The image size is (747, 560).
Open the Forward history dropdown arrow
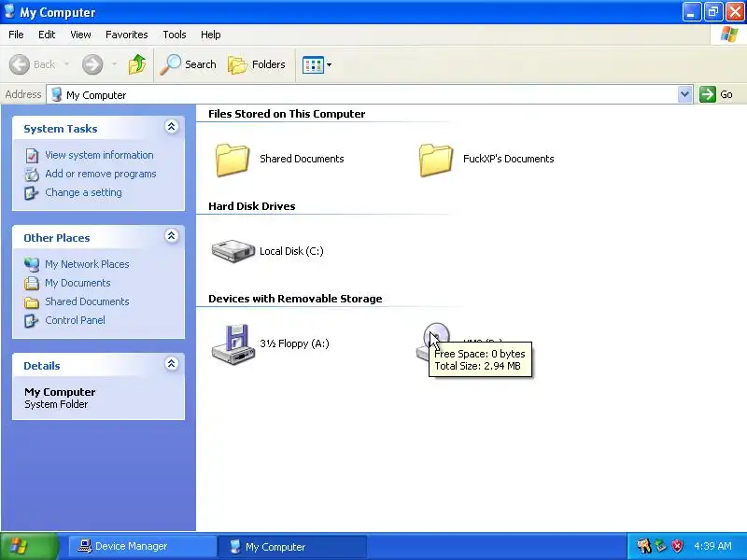click(114, 63)
